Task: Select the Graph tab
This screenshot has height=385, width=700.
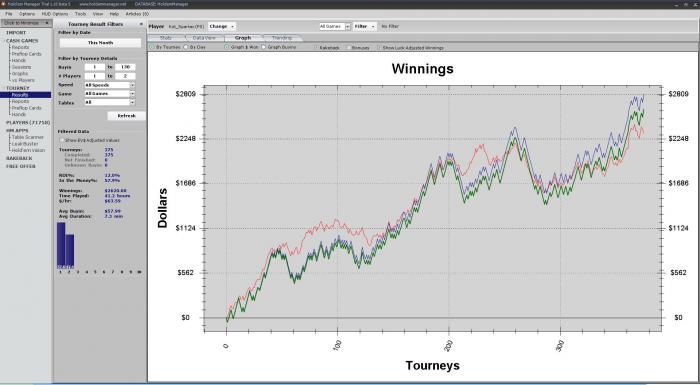Action: [243, 38]
